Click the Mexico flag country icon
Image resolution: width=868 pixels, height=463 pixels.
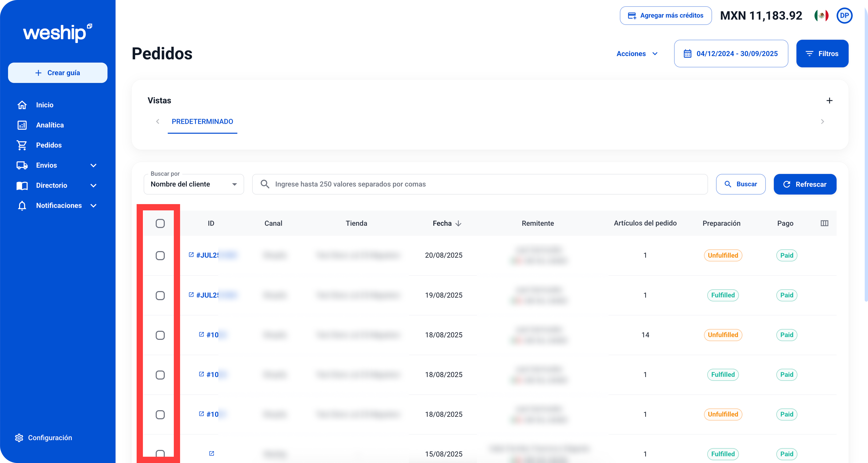point(821,16)
